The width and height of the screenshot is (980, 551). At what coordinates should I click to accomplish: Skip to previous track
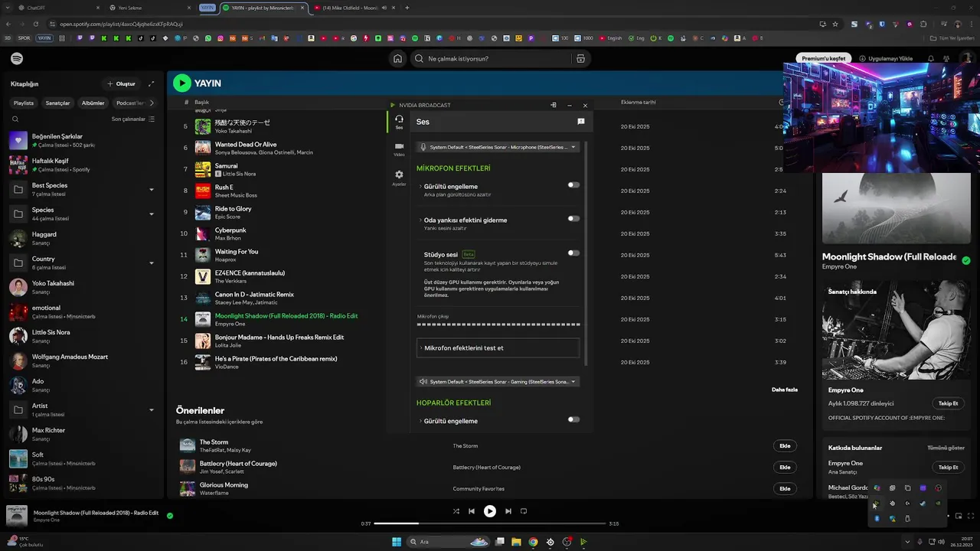point(472,511)
